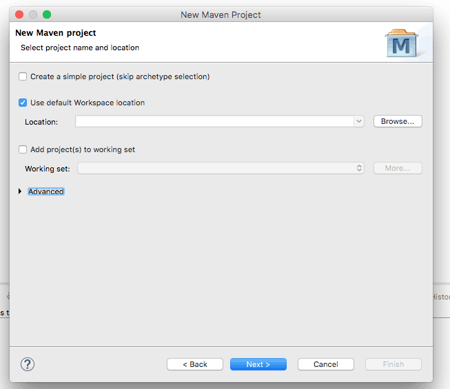Click the Browse... button
Screen dimensions: 450x389
[398, 121]
